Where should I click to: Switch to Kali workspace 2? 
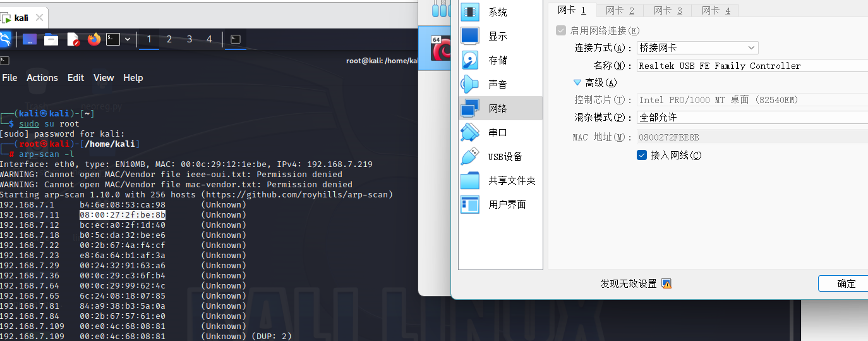tap(169, 39)
